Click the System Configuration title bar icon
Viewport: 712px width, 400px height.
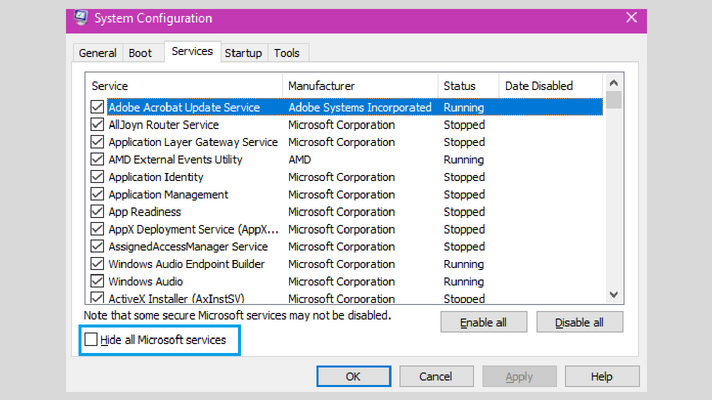point(81,18)
